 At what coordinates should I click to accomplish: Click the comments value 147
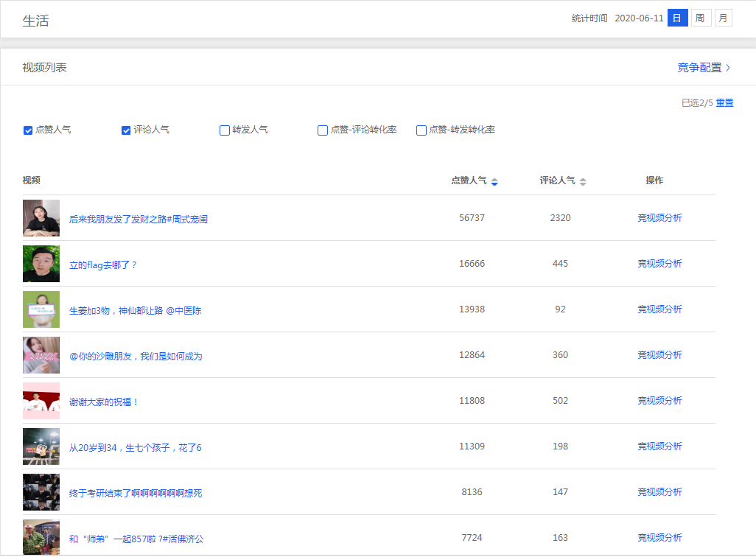(x=560, y=492)
